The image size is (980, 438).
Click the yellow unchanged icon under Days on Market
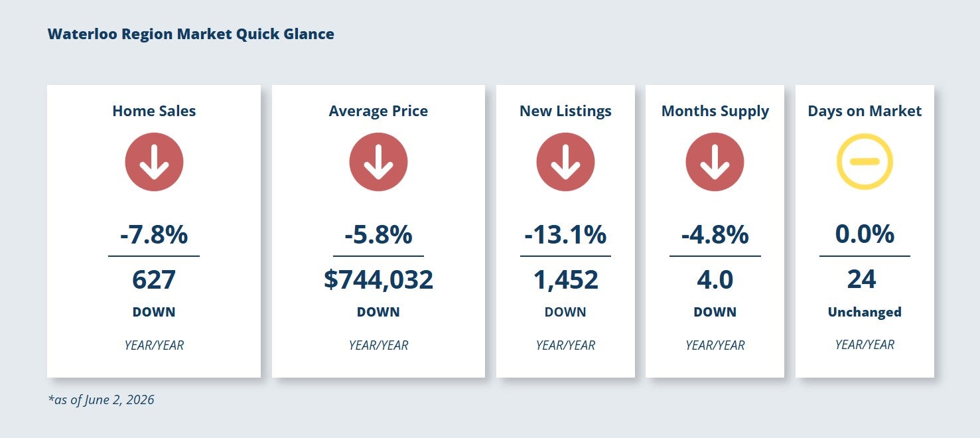(865, 162)
